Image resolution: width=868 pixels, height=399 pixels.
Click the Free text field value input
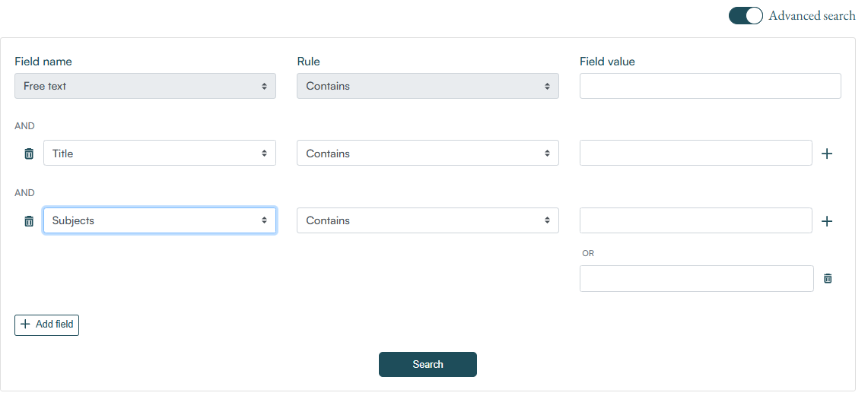click(x=710, y=86)
